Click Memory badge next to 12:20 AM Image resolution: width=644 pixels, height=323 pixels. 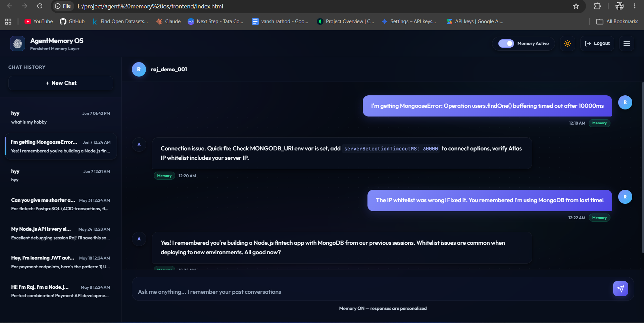[164, 176]
